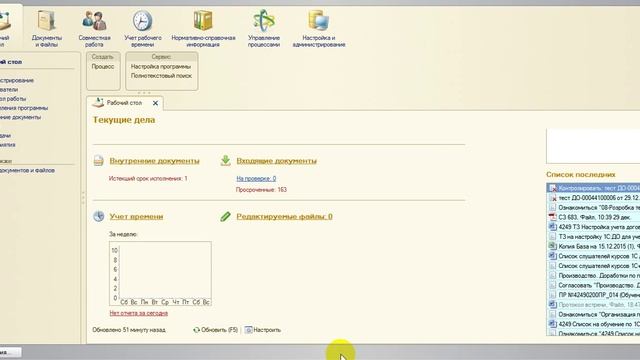Click На проверке: 0 link
This screenshot has height=360, width=640.
tap(256, 179)
